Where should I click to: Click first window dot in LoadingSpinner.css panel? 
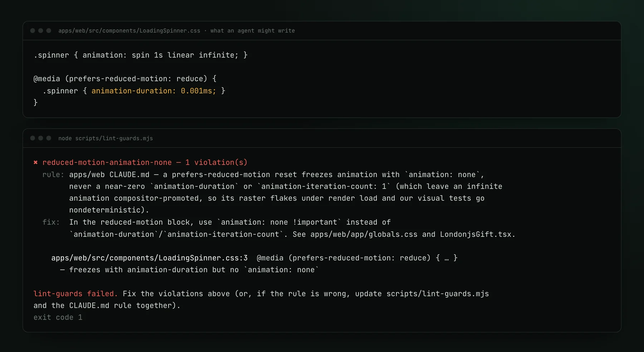33,31
